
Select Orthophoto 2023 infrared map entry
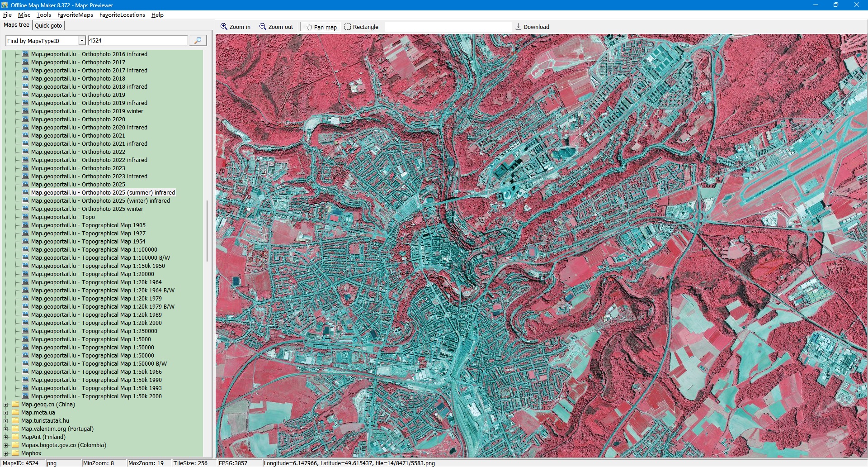tap(114, 176)
